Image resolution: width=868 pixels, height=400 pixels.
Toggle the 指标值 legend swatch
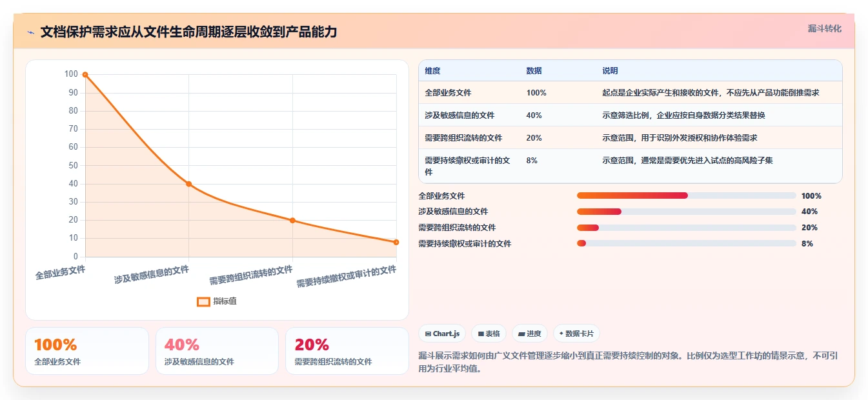point(203,301)
